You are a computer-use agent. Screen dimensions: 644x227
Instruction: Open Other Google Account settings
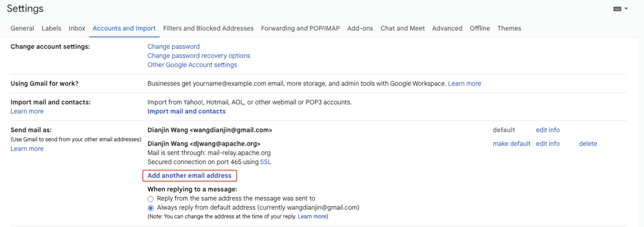click(x=192, y=65)
